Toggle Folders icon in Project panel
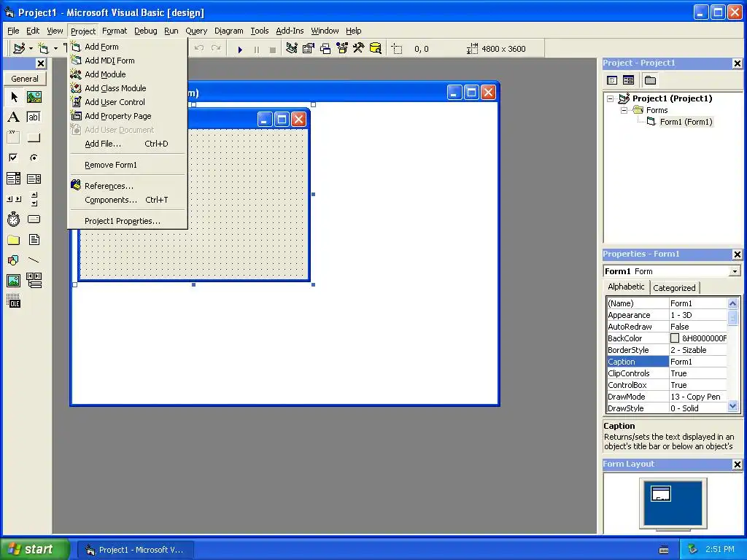Screen dimensions: 747x560 (x=650, y=80)
